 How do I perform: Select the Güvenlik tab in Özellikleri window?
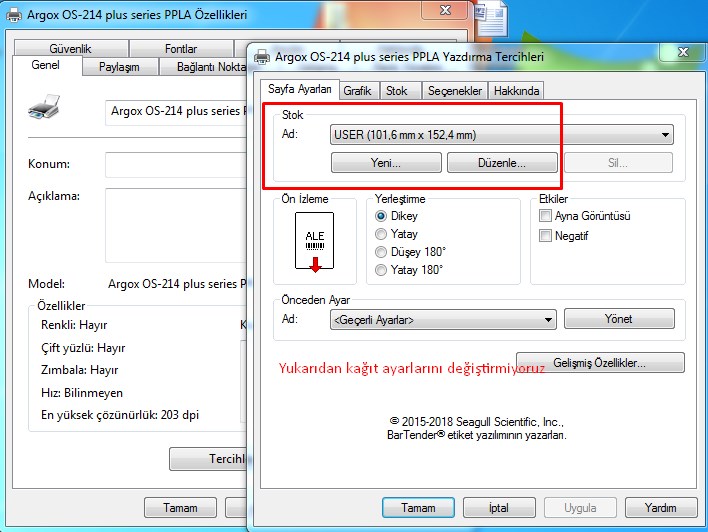[x=70, y=48]
